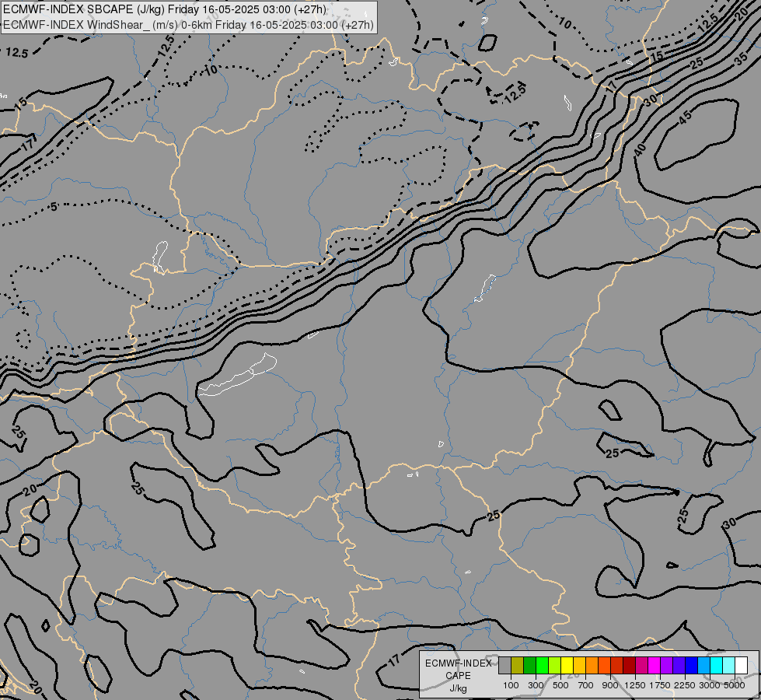The width and height of the screenshot is (761, 700).
Task: Click the legend value 500
Action: [x=560, y=685]
